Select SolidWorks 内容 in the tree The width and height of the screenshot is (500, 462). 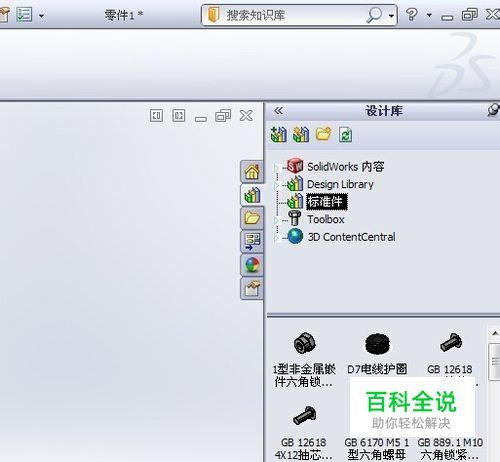click(x=345, y=166)
